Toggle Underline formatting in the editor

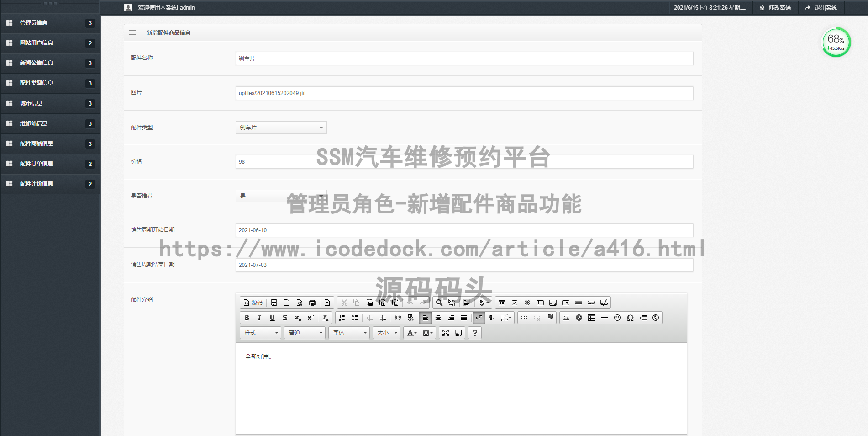tap(272, 318)
